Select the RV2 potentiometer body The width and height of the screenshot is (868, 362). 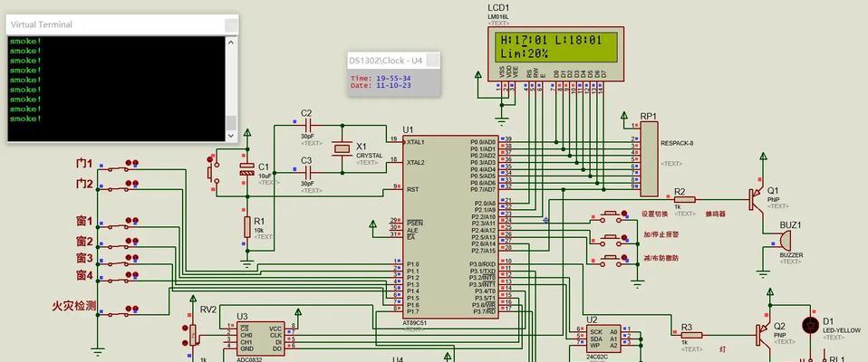192,336
